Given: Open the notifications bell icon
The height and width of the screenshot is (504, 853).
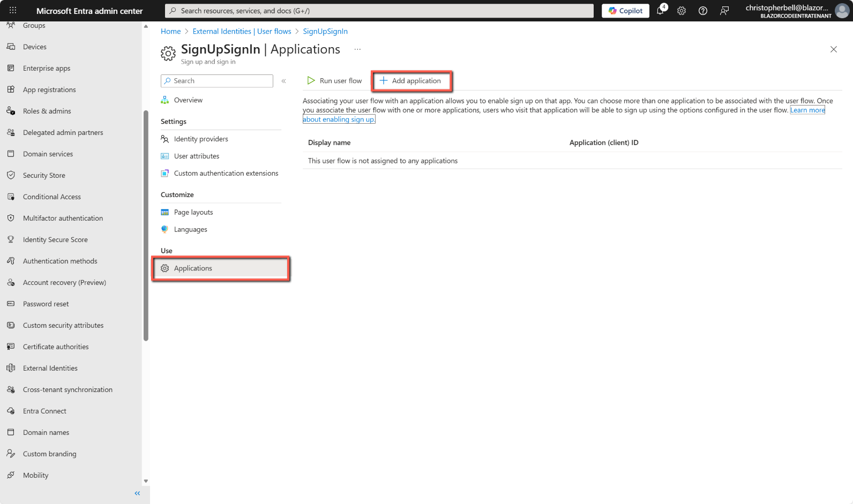Looking at the screenshot, I should tap(660, 11).
